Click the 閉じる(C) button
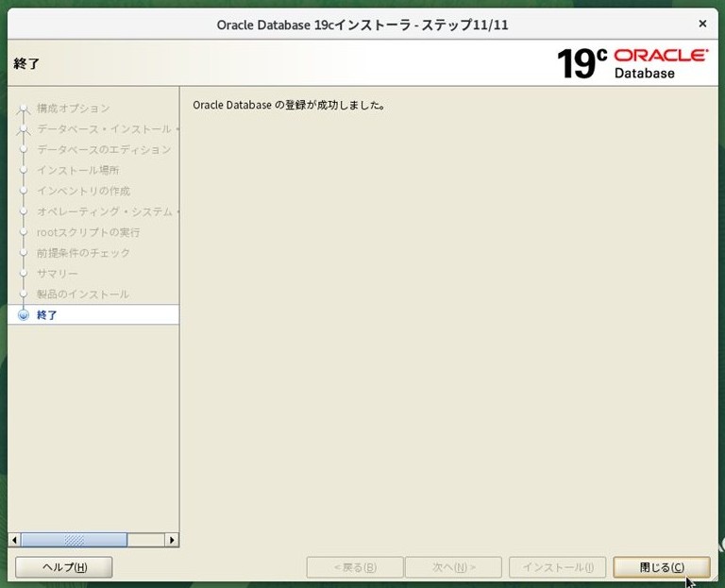The height and width of the screenshot is (588, 725). pyautogui.click(x=661, y=567)
